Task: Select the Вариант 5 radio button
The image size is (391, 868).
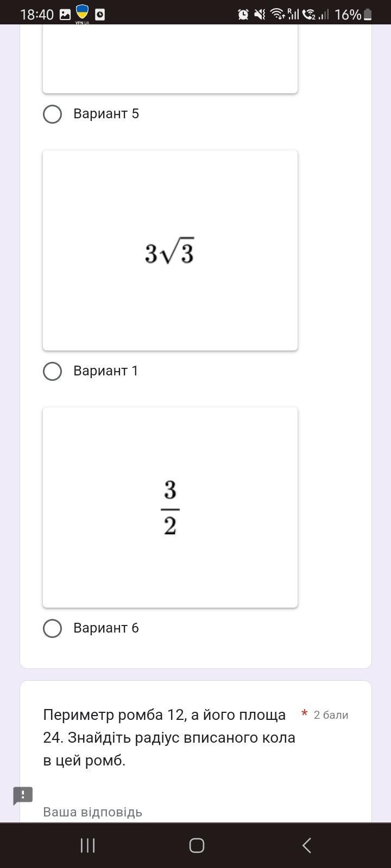Action: pyautogui.click(x=53, y=114)
